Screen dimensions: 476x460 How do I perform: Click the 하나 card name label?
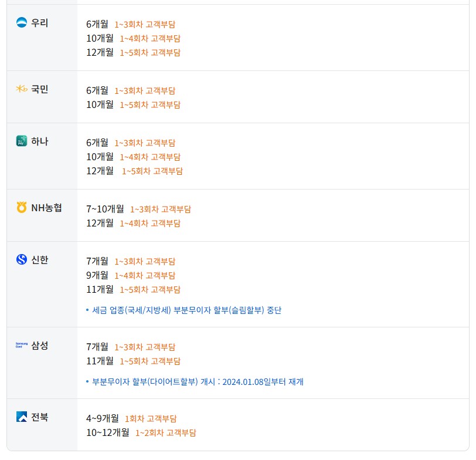pos(40,141)
